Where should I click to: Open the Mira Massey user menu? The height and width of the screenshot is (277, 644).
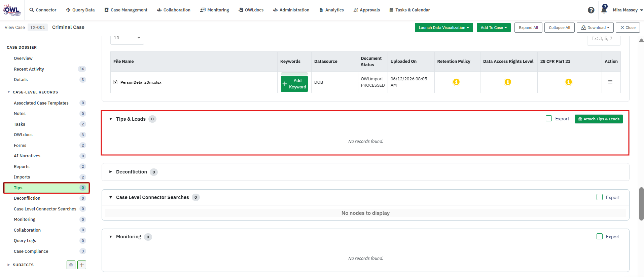tap(628, 10)
